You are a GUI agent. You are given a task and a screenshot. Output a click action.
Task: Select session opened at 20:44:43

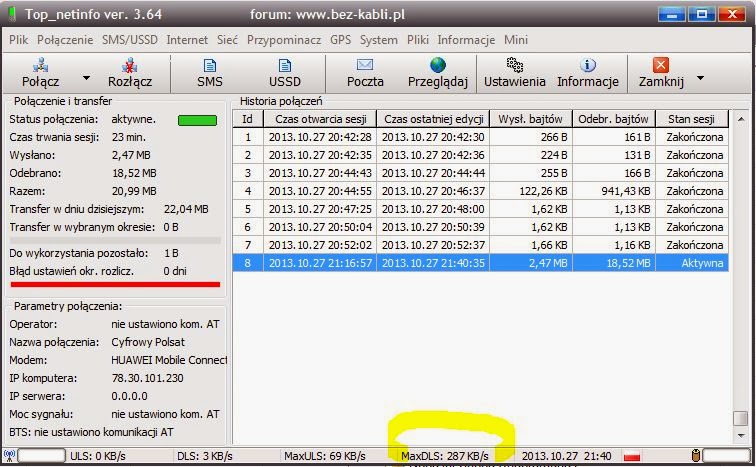(481, 173)
